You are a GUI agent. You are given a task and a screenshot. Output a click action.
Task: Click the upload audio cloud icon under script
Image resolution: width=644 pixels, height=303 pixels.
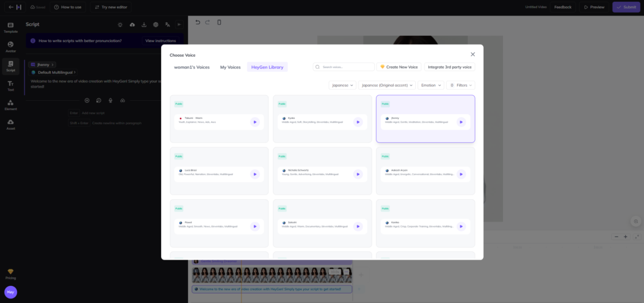123,100
